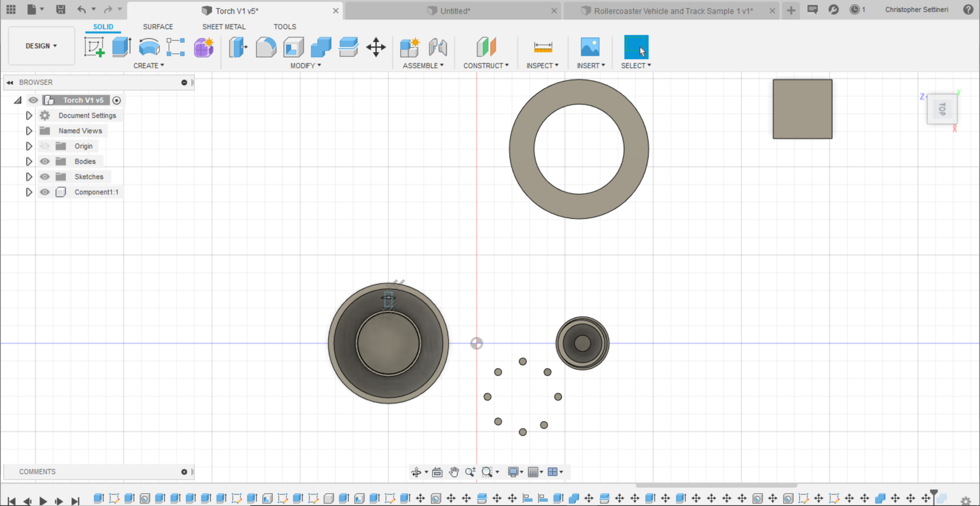This screenshot has width=980, height=506.
Task: Activate the Select tool
Action: click(x=636, y=47)
